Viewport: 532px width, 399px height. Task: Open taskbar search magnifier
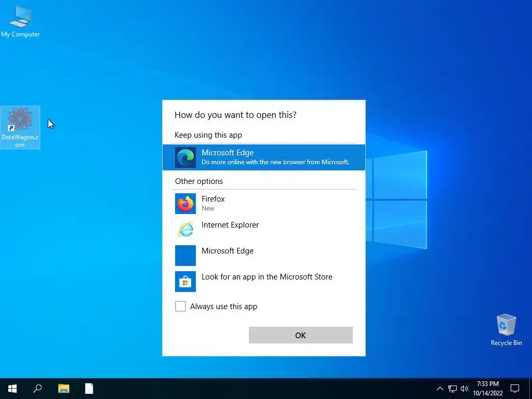tap(37, 389)
